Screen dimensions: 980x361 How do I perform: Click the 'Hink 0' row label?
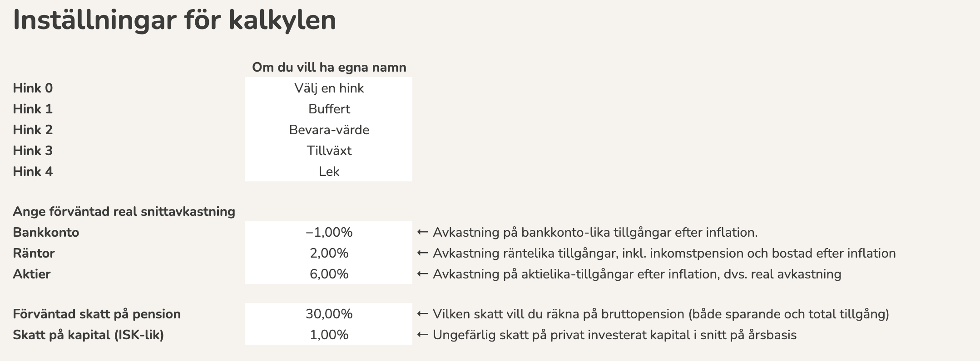33,88
